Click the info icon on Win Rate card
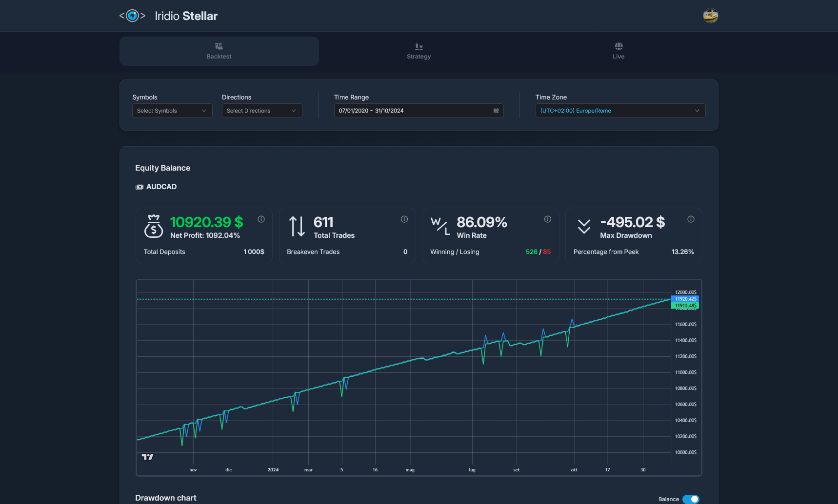This screenshot has height=504, width=838. [x=548, y=219]
